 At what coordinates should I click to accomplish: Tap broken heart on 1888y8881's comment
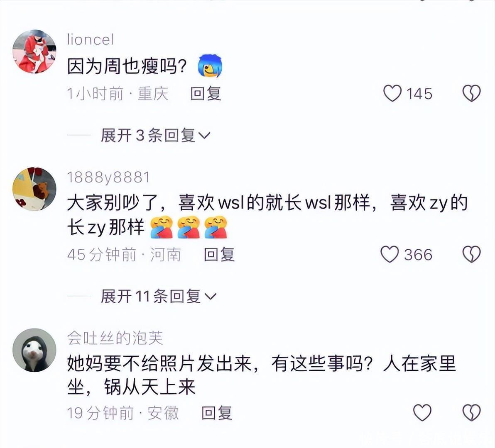[x=472, y=254]
